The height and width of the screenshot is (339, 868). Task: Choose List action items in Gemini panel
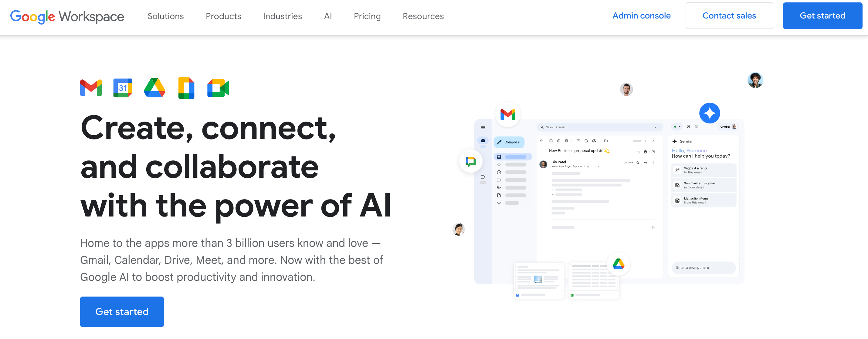point(704,200)
